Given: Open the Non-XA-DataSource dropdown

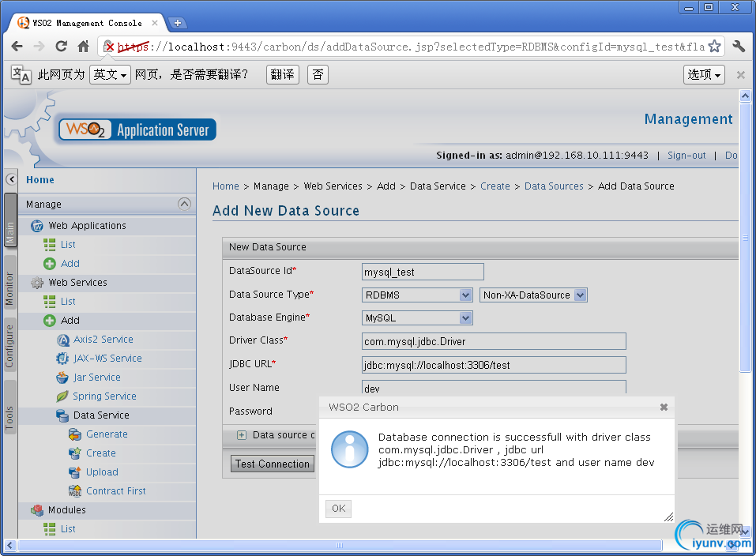Looking at the screenshot, I should click(x=533, y=295).
